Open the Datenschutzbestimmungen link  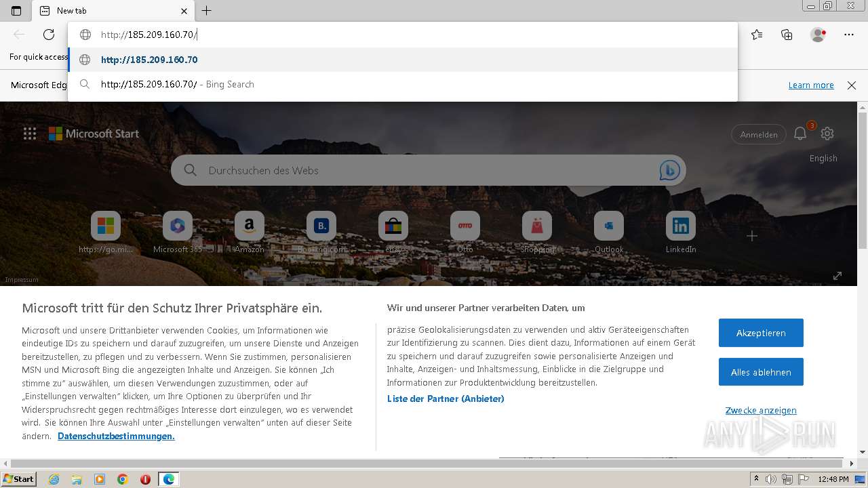[x=116, y=436]
